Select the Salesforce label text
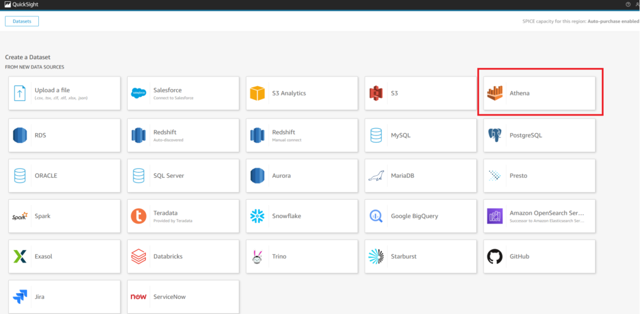 coord(167,90)
